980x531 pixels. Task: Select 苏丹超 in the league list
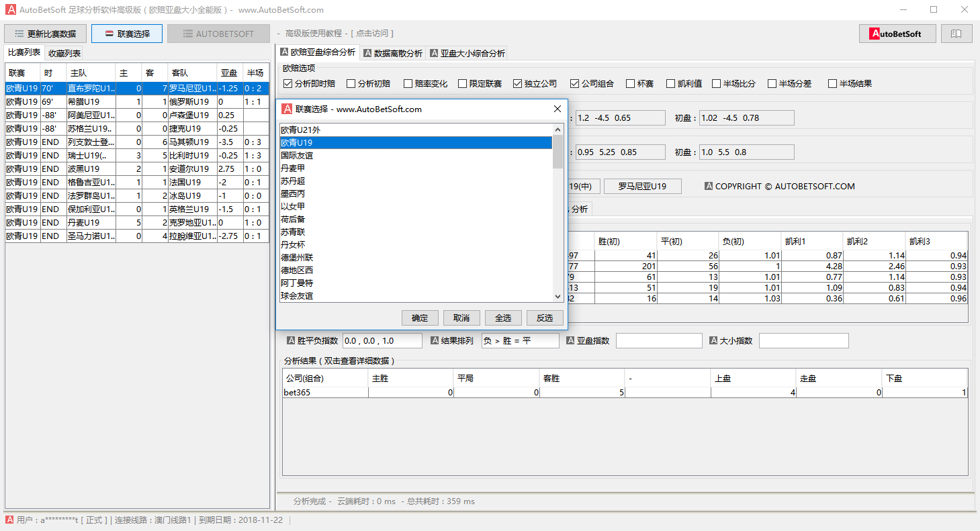click(416, 181)
